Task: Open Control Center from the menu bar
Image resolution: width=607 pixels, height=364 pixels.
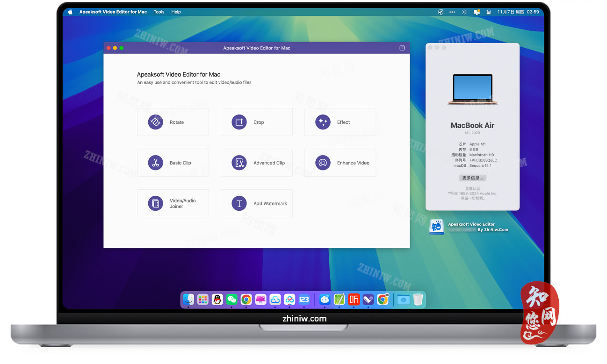Action: click(489, 12)
